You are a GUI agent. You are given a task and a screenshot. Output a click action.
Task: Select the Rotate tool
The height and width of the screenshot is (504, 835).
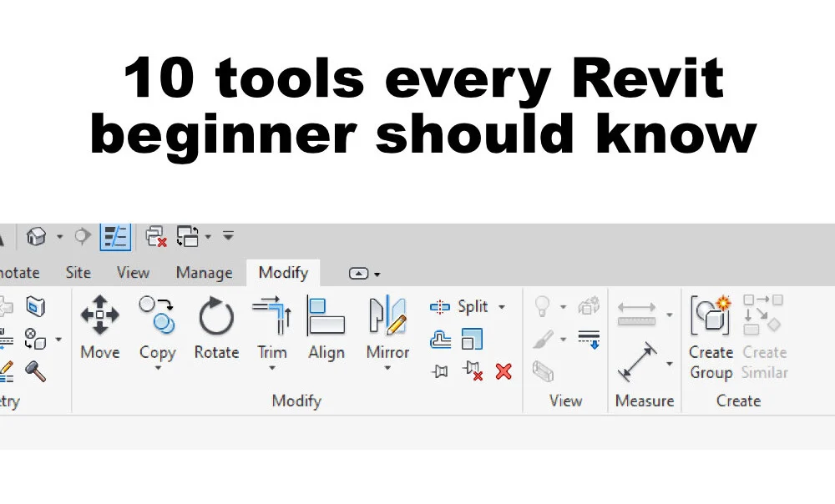coord(216,328)
